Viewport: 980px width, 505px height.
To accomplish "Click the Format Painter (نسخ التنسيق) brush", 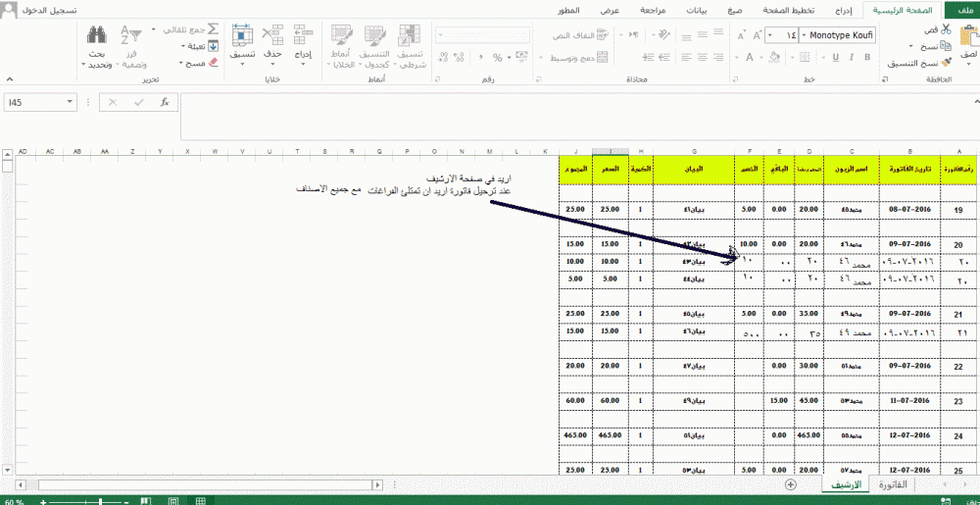I will [947, 63].
